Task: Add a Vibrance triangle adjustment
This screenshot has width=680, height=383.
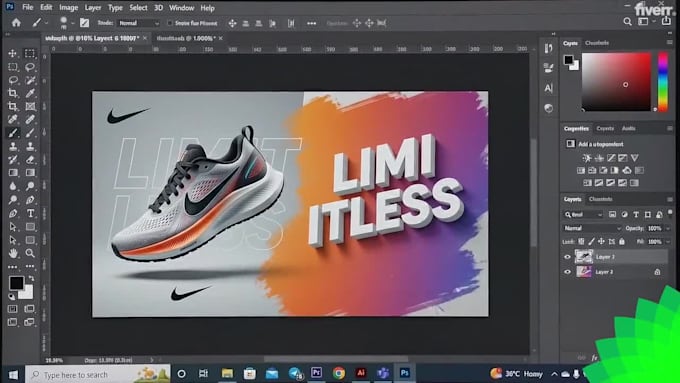Action: click(x=634, y=158)
